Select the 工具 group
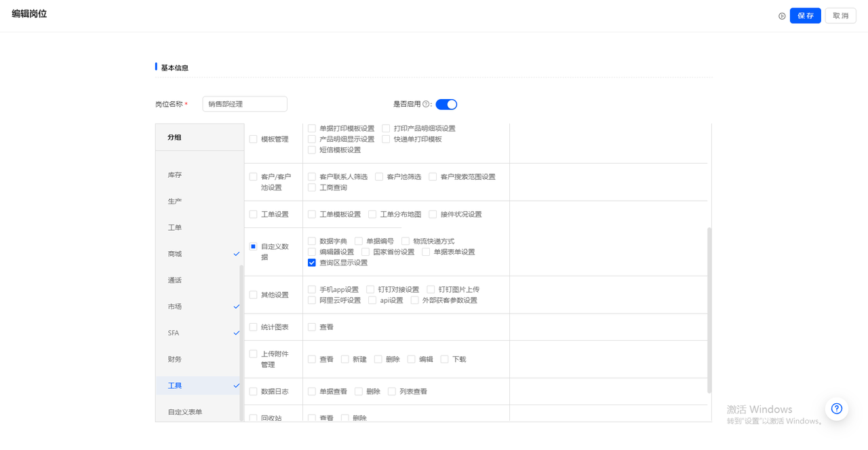868x450 pixels. pyautogui.click(x=199, y=386)
